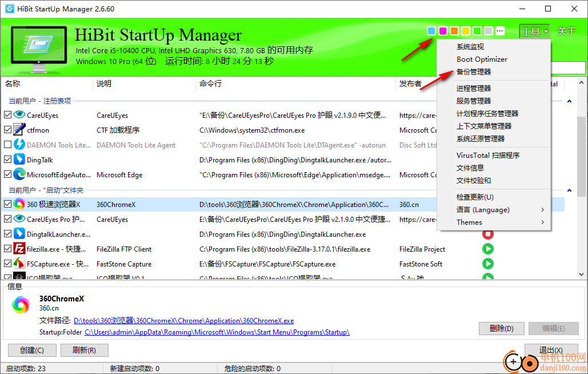Screen dimensions: 588x374
Task: Click the DingtalkLauncher row icon
Action: 19,234
